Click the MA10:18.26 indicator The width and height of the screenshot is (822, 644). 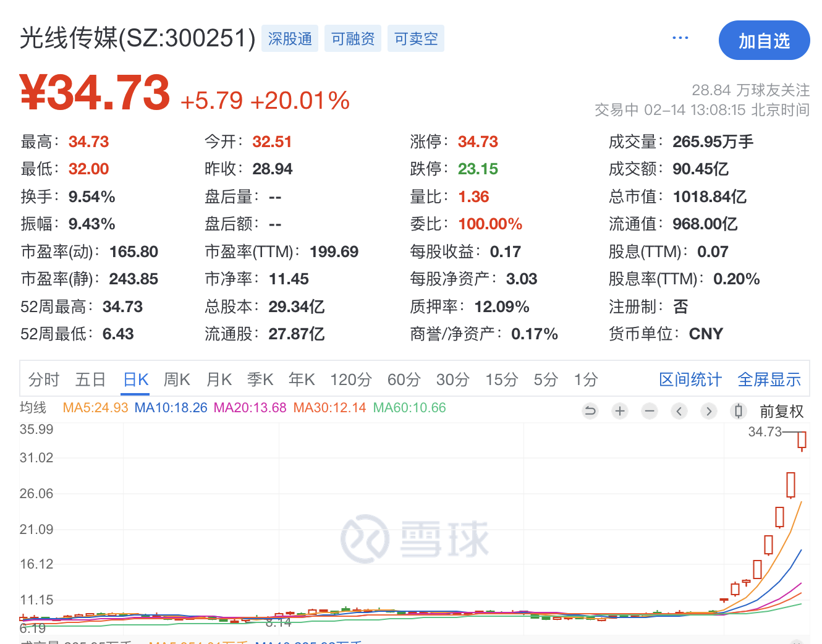click(171, 408)
